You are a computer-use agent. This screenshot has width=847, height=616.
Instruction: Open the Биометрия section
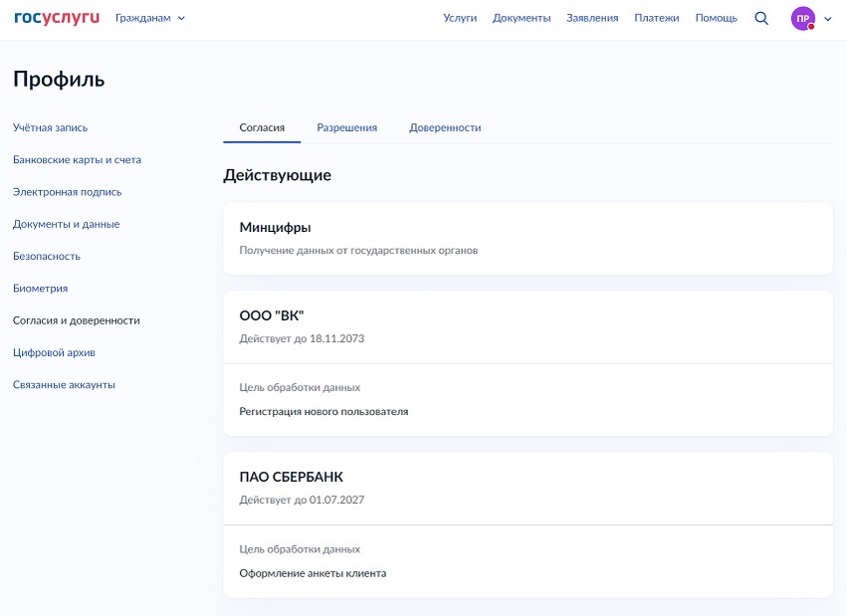coord(40,289)
